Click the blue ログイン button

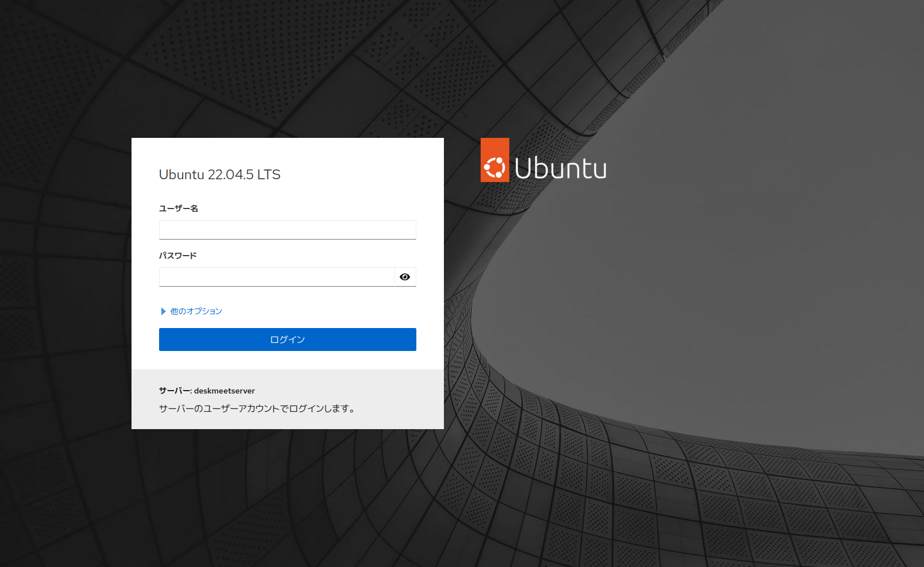pos(287,340)
